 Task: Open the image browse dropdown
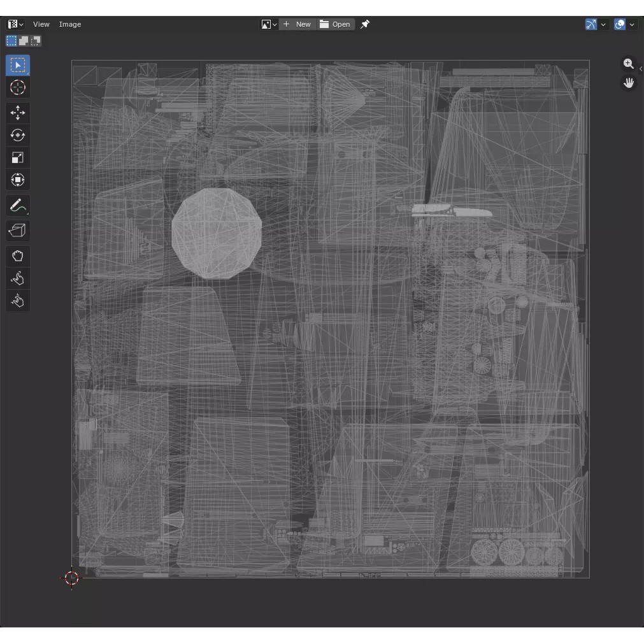pos(269,24)
